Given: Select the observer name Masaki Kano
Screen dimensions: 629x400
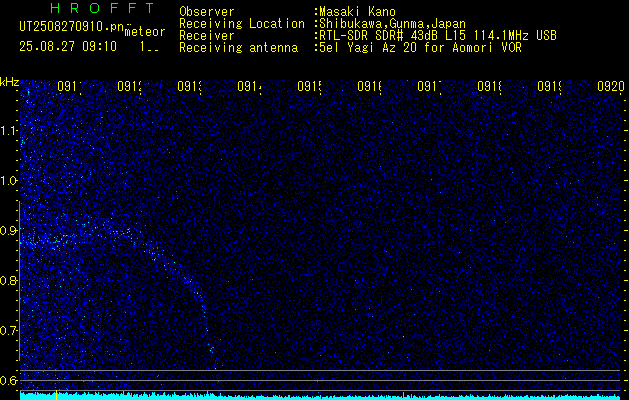Looking at the screenshot, I should (355, 12).
